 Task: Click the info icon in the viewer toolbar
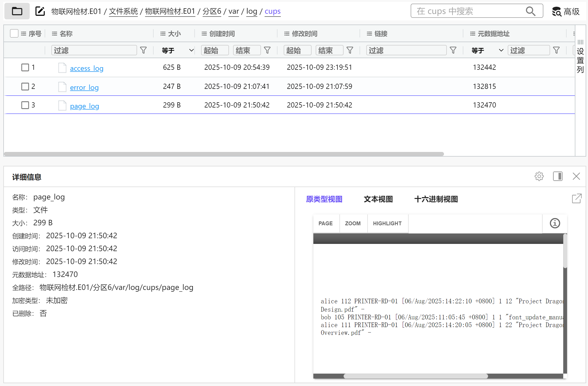click(x=555, y=223)
